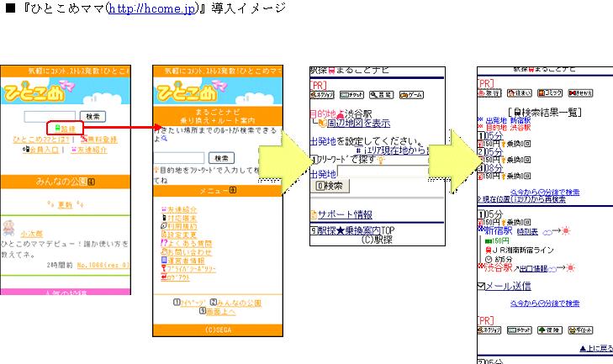Open the ひとこめママとは link

pos(41,140)
